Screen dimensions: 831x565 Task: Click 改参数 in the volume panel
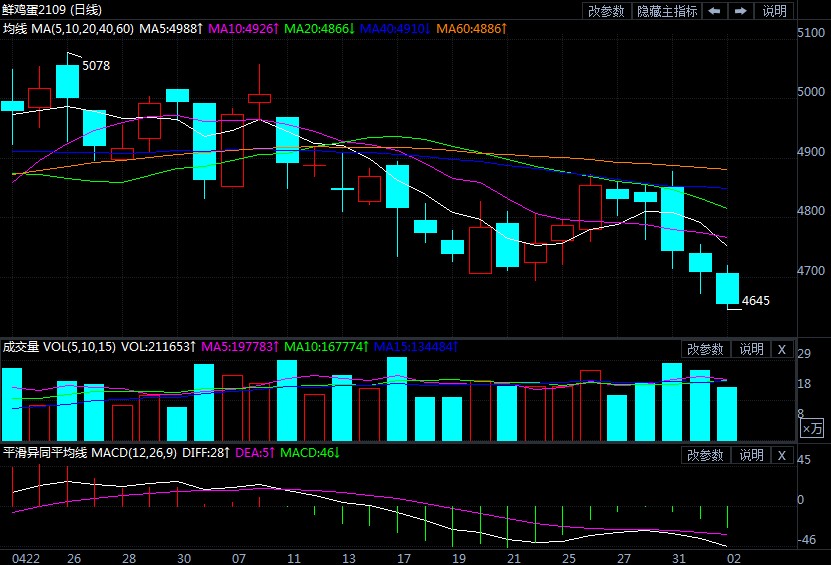click(705, 349)
